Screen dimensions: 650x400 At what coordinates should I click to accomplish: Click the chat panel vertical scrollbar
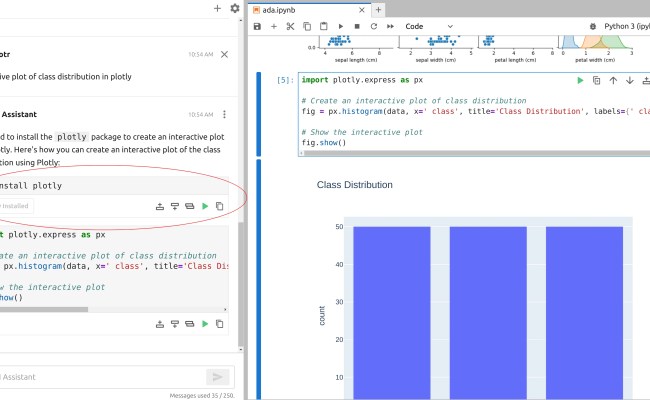click(241, 286)
